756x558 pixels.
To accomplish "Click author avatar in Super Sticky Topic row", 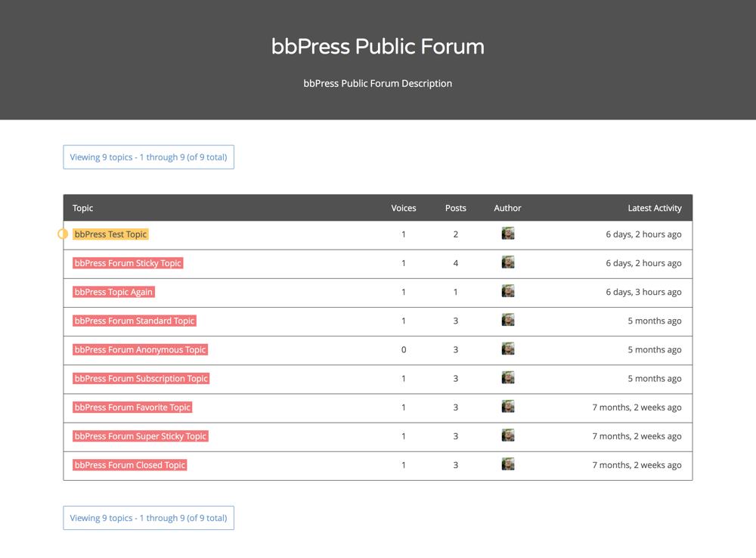I will 508,436.
